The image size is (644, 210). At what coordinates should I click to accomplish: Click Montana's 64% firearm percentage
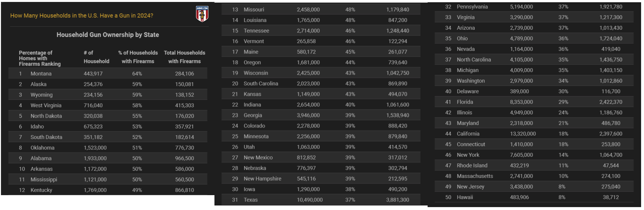click(x=137, y=74)
